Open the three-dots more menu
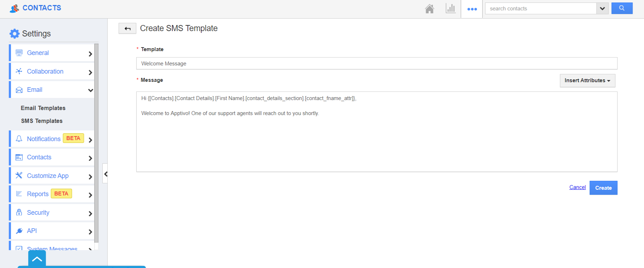 point(472,9)
